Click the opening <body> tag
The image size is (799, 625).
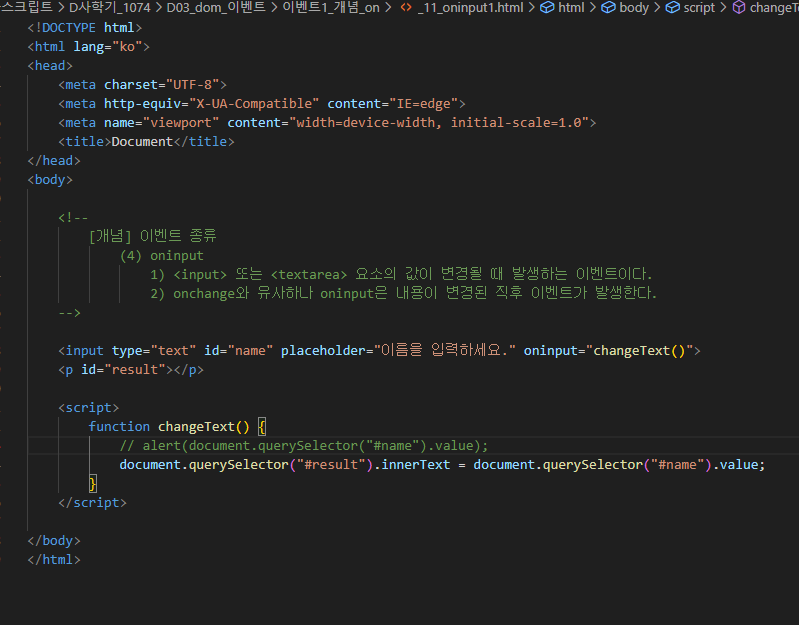coord(50,180)
